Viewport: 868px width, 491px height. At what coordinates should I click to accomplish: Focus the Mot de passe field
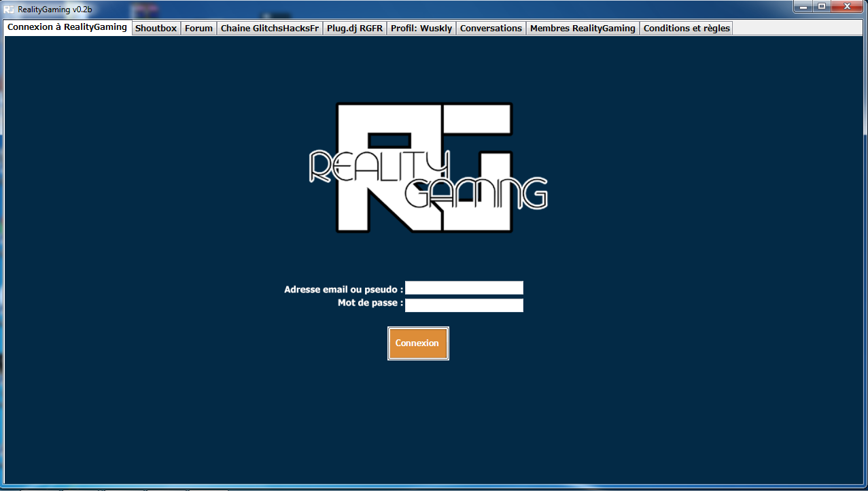click(x=464, y=305)
